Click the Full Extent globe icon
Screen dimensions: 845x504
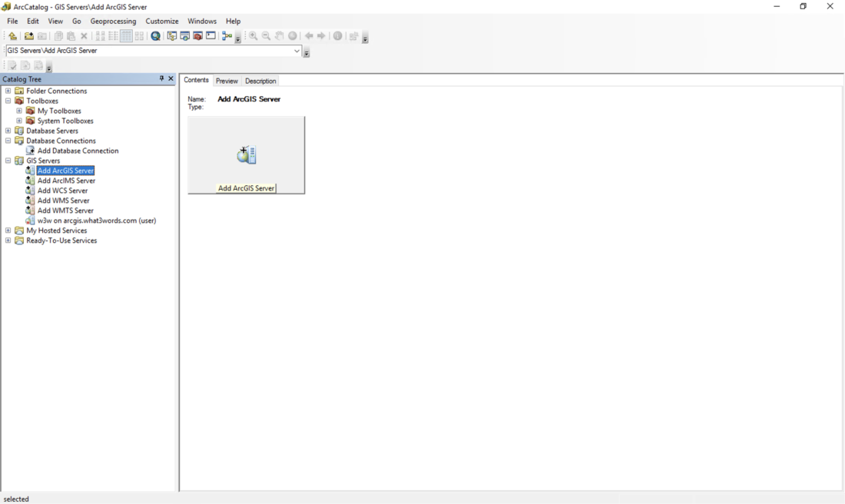pos(292,36)
